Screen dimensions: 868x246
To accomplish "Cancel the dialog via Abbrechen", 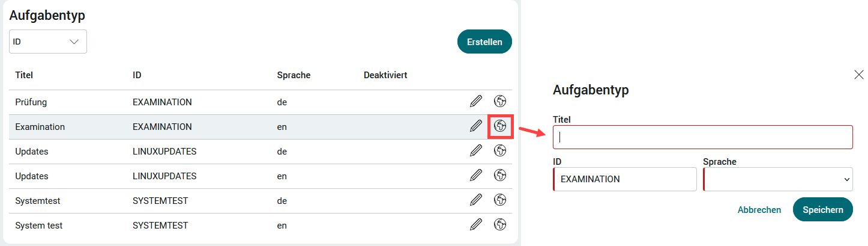I will point(759,210).
